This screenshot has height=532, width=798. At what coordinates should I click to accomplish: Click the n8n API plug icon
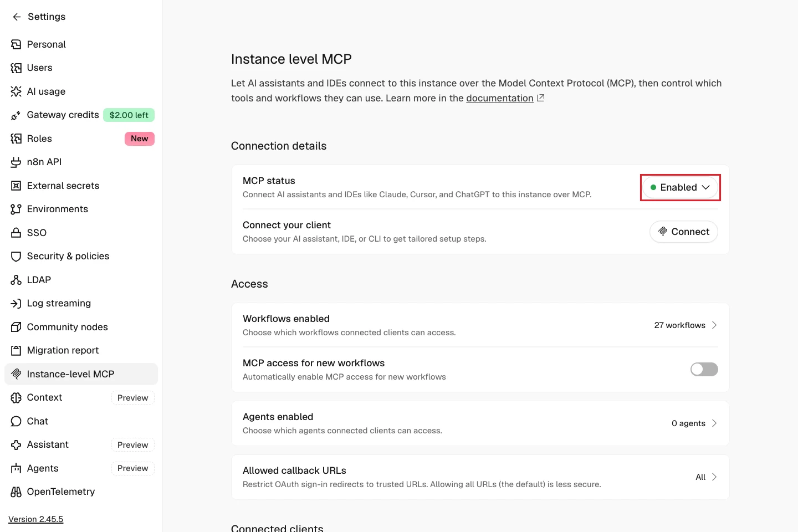[x=16, y=162]
